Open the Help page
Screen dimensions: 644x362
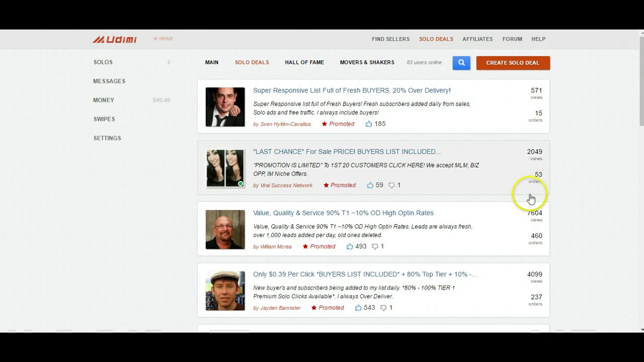pyautogui.click(x=538, y=39)
